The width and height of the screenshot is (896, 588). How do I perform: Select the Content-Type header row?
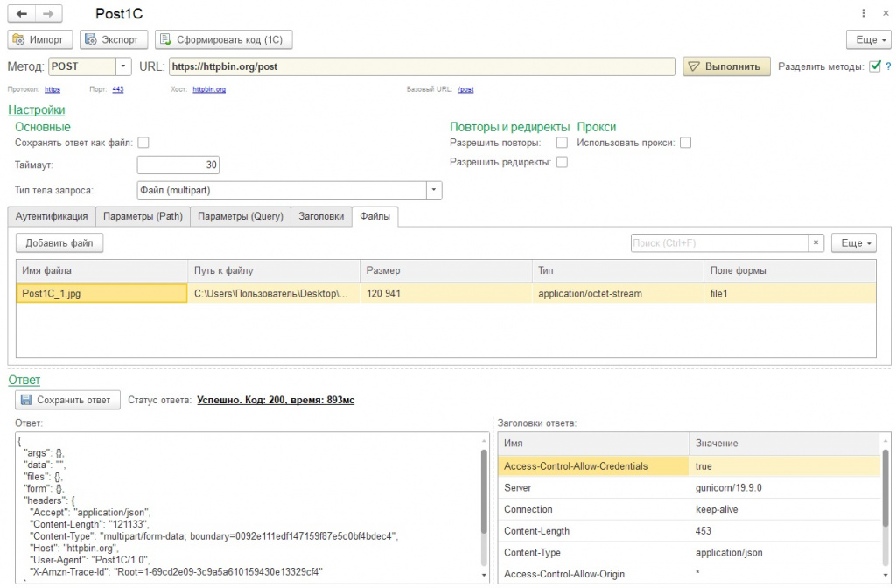point(689,553)
